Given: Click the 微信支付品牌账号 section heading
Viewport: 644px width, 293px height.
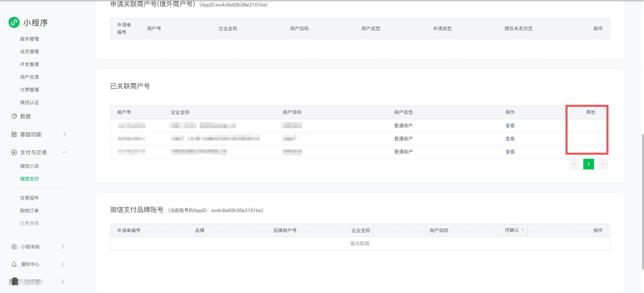Looking at the screenshot, I should click(137, 210).
